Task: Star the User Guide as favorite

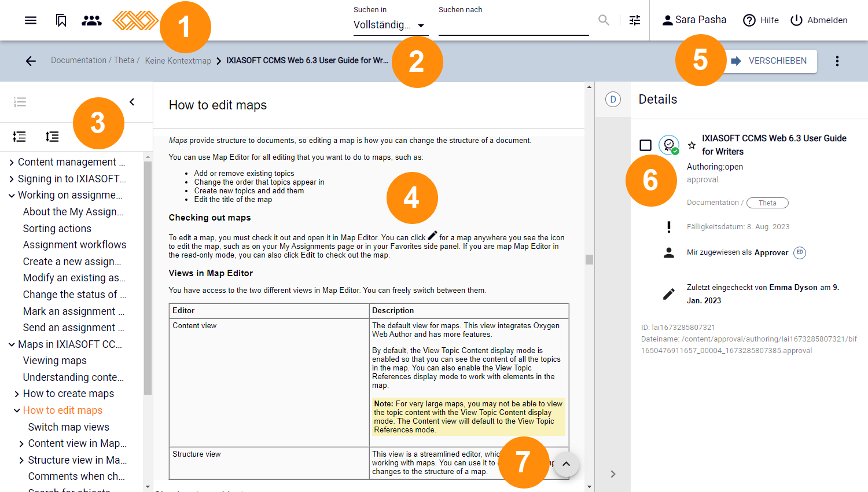Action: pyautogui.click(x=692, y=145)
